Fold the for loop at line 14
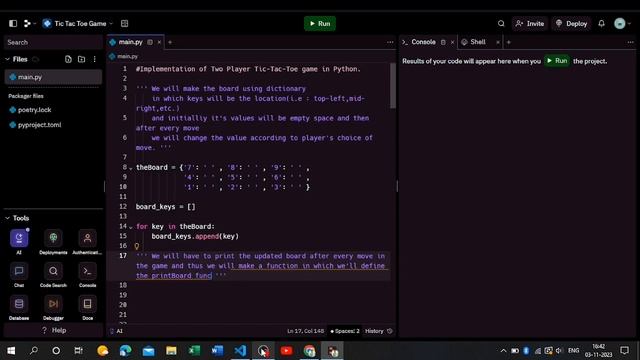Image resolution: width=640 pixels, height=360 pixels. 131,227
